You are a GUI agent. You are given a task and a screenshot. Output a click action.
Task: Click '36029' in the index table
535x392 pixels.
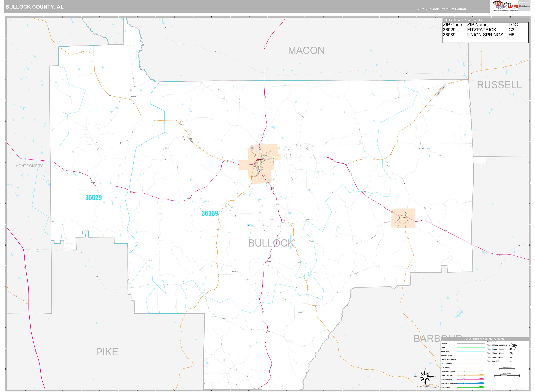click(x=449, y=30)
